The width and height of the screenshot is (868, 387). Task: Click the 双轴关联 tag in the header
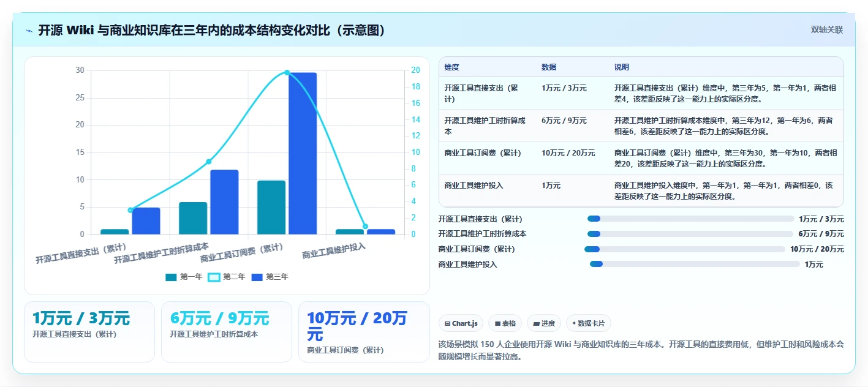point(827,30)
